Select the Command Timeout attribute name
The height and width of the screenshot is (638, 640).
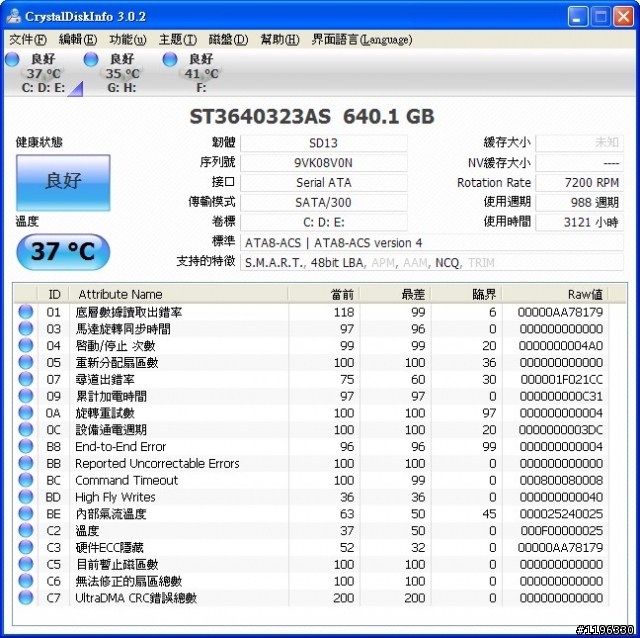[127, 480]
